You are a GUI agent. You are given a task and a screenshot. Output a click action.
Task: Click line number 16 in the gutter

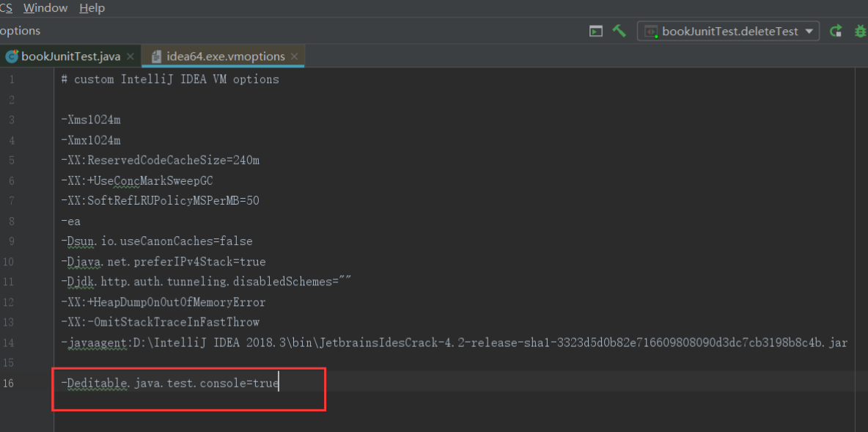tap(8, 384)
